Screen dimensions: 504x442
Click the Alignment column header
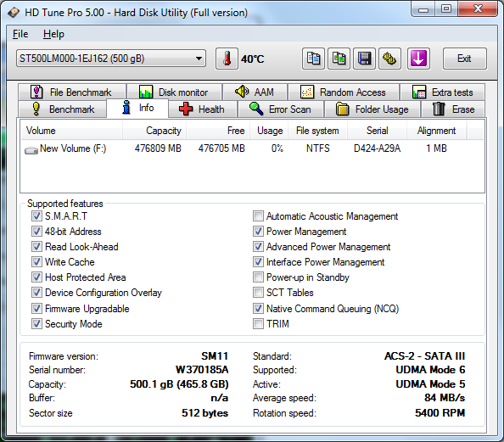point(436,131)
